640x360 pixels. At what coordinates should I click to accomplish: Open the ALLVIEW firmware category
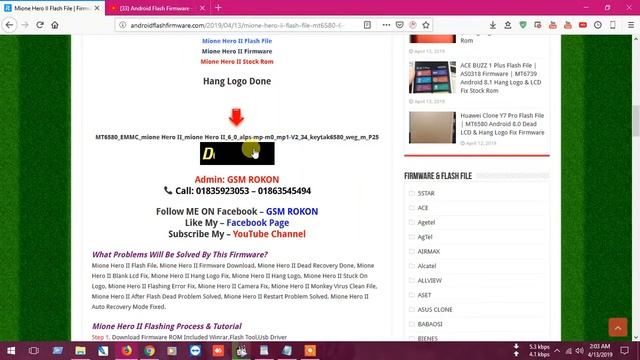pyautogui.click(x=429, y=280)
